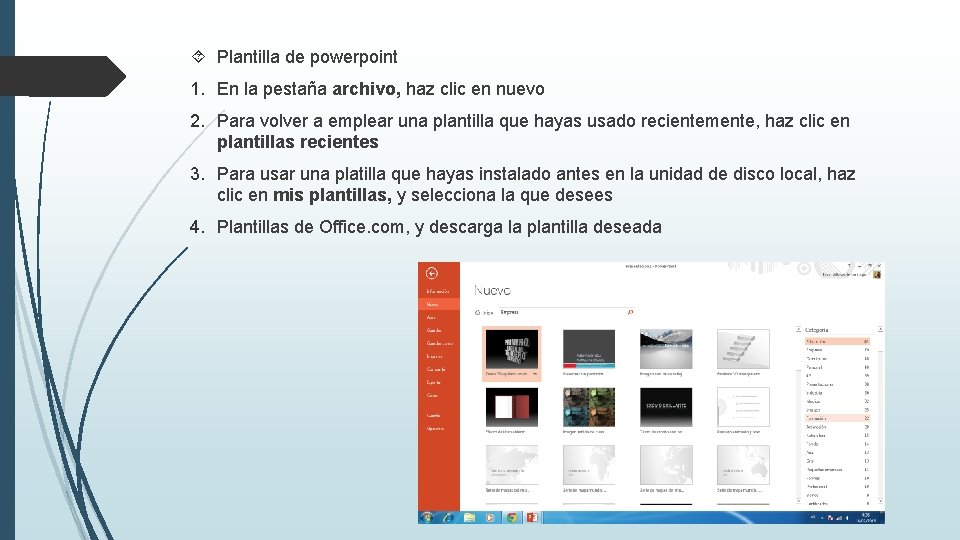Click bold text "plantillas recientes"
This screenshot has width=960, height=540.
(298, 142)
